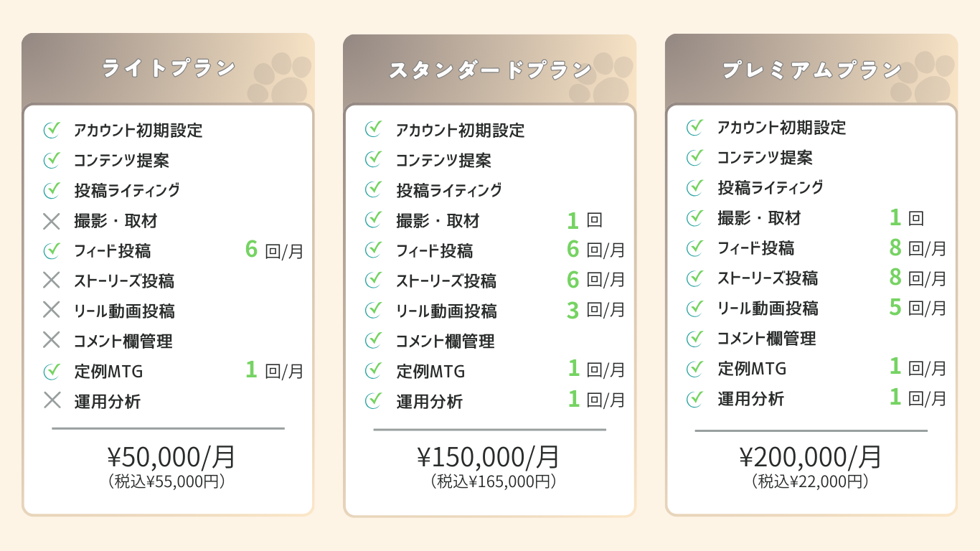Click the 税込¥165,000円 note
Screen dimensions: 980x551
[493, 481]
